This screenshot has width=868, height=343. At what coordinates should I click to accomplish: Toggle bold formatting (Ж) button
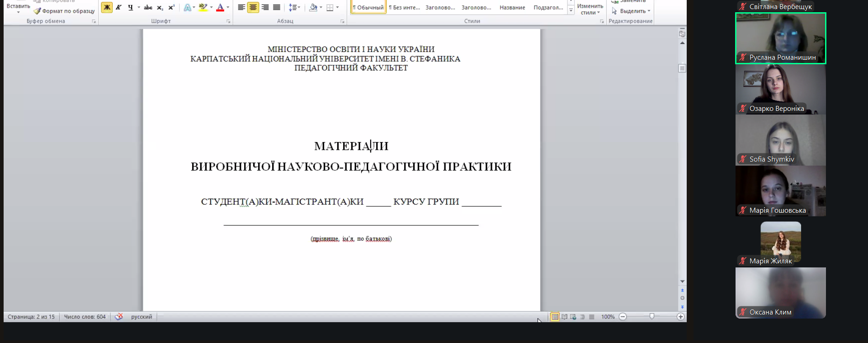(x=107, y=7)
